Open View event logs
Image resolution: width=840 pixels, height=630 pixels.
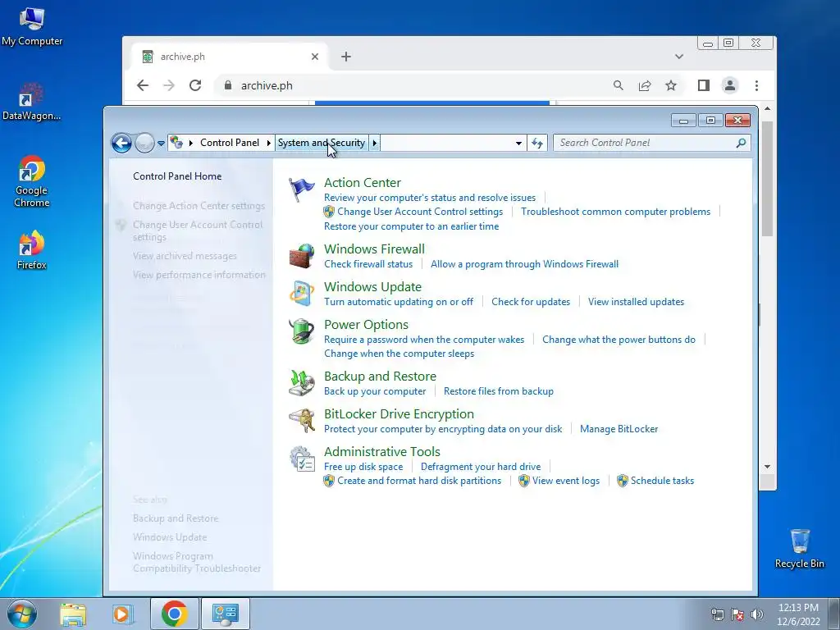pyautogui.click(x=566, y=481)
